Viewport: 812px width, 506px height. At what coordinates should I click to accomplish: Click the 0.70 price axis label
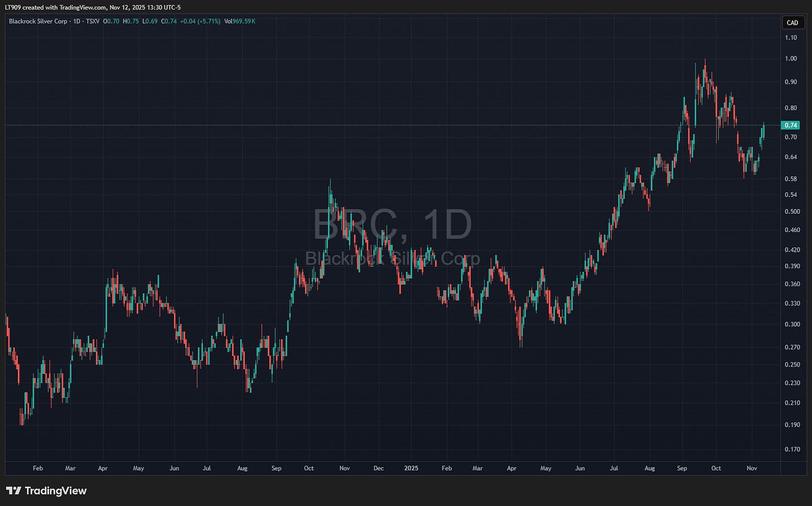click(x=791, y=137)
